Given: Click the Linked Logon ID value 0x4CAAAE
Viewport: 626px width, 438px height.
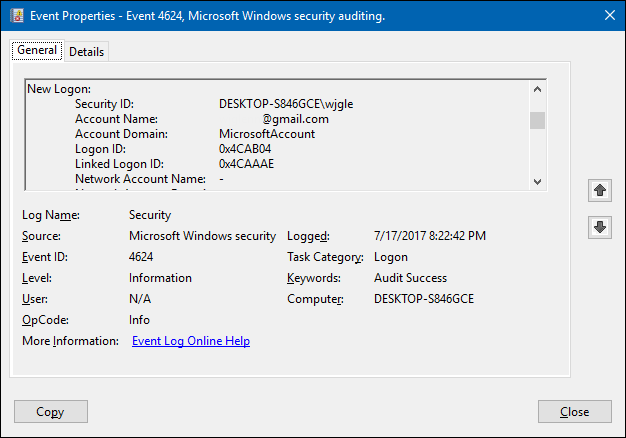Looking at the screenshot, I should (x=246, y=164).
